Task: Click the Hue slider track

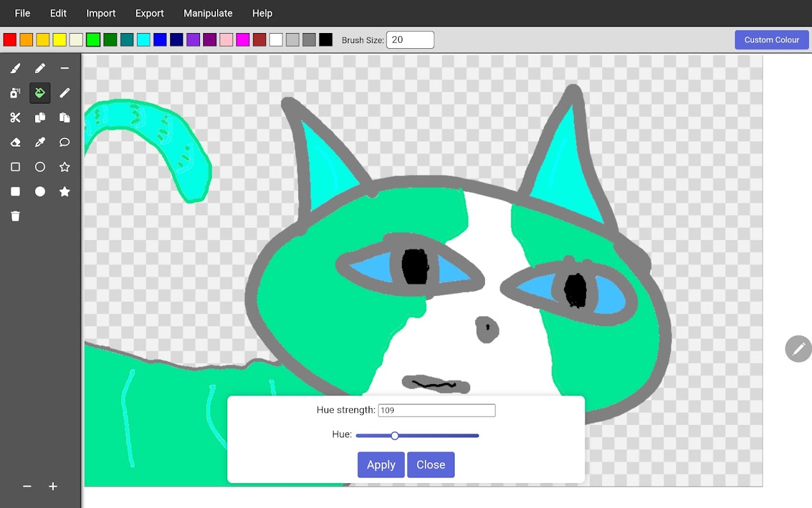Action: click(417, 436)
